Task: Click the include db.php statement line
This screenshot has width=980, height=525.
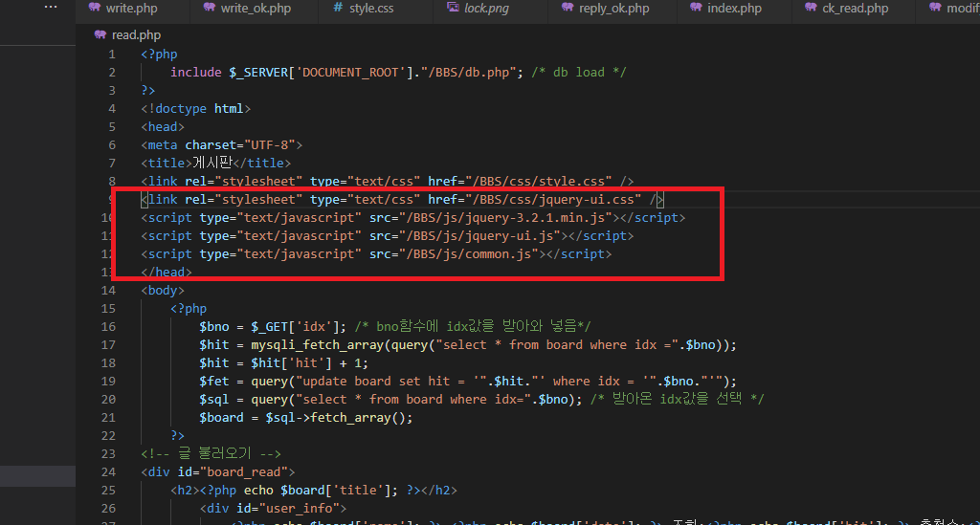Action: coord(397,73)
